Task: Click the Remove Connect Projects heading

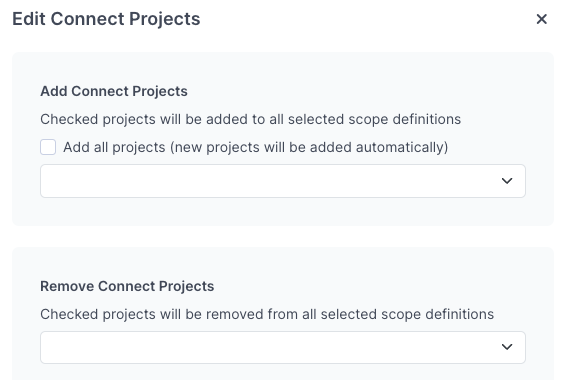Action: 127,286
